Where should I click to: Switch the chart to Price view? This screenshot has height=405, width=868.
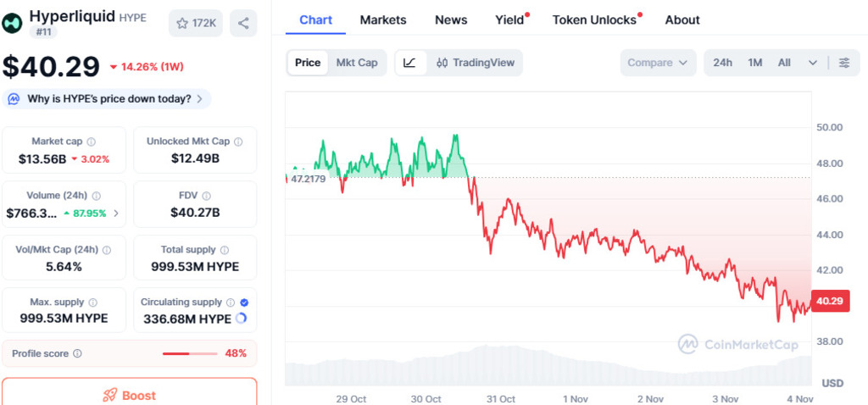click(x=308, y=63)
